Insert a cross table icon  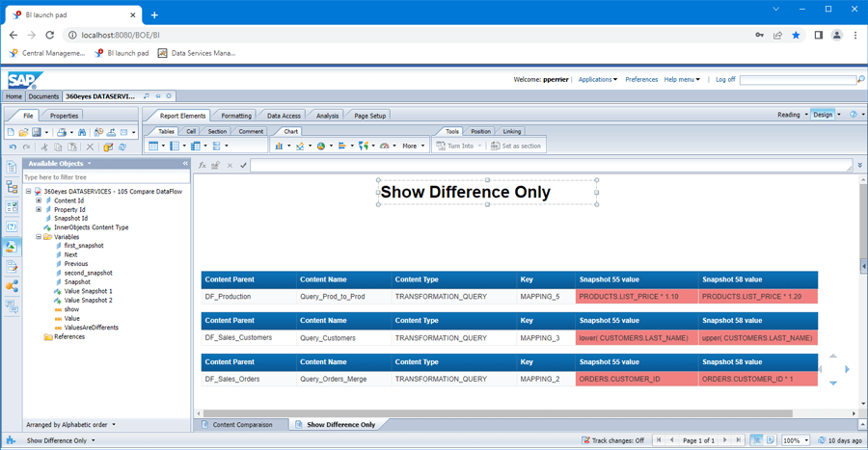pyautogui.click(x=196, y=146)
